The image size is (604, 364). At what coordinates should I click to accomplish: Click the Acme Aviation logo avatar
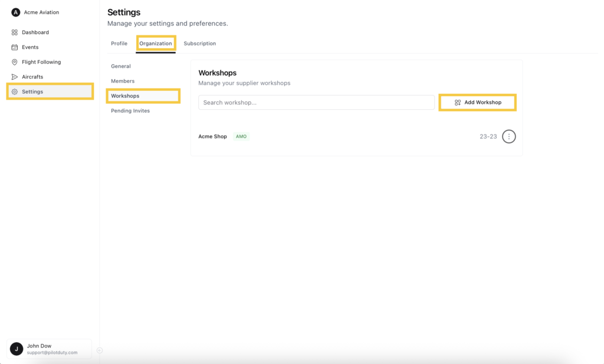(x=15, y=12)
